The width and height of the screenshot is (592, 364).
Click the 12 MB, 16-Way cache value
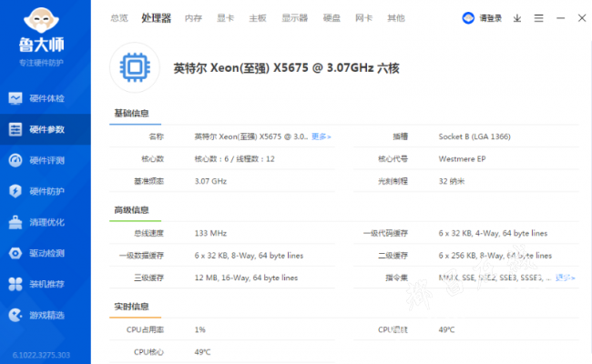246,278
